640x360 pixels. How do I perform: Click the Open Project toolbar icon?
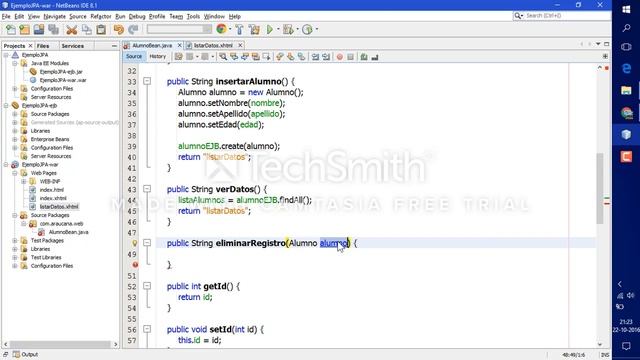(x=39, y=29)
